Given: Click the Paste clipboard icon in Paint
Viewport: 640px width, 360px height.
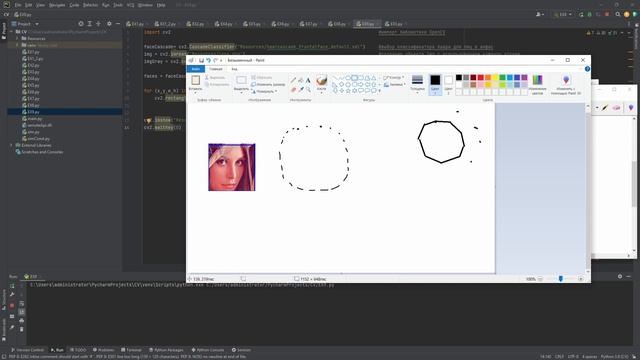Looking at the screenshot, I should pos(196,80).
